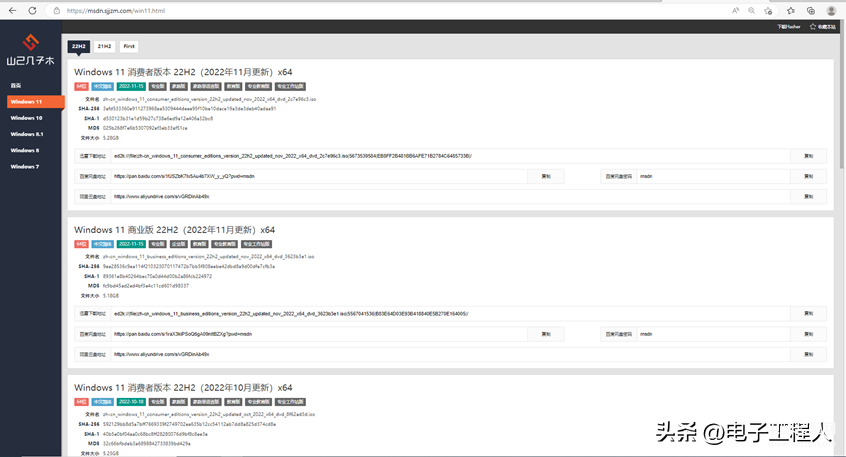Open the browser profile avatar
The image size is (846, 457).
(831, 10)
